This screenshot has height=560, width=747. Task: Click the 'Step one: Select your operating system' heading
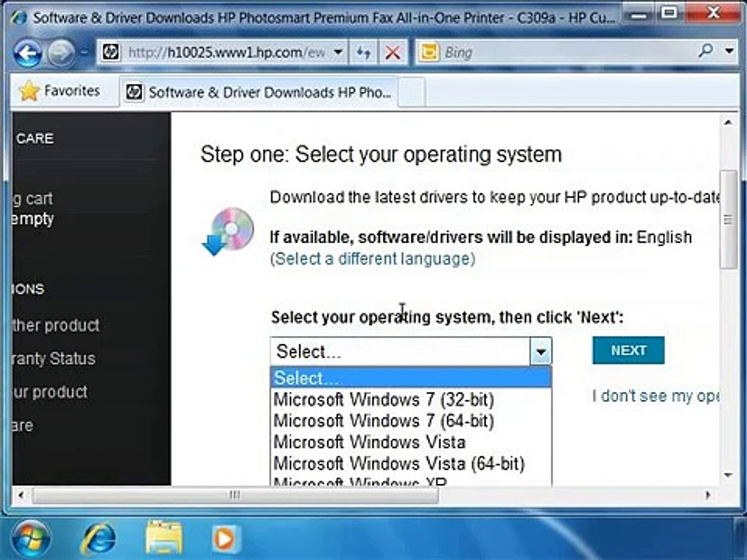pyautogui.click(x=381, y=155)
